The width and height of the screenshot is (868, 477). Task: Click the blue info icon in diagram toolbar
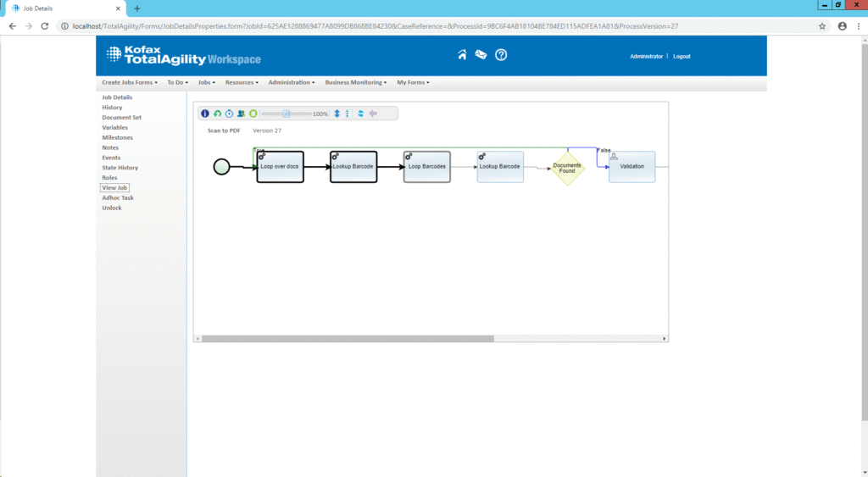[x=205, y=114]
